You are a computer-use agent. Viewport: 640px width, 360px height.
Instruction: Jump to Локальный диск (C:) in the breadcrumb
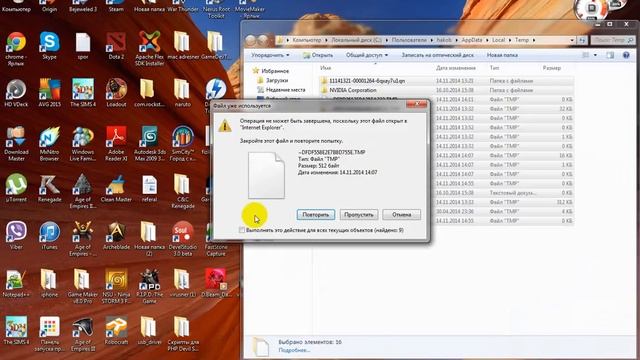[x=356, y=40]
